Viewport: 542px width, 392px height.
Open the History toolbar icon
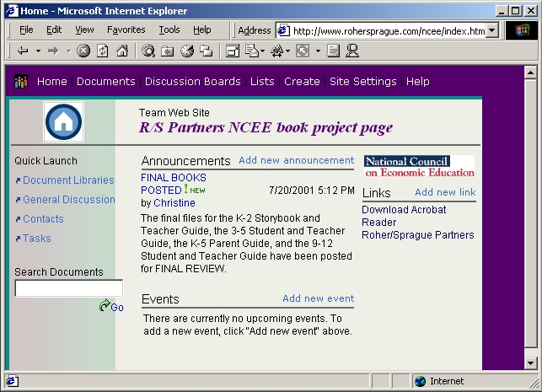pyautogui.click(x=187, y=51)
